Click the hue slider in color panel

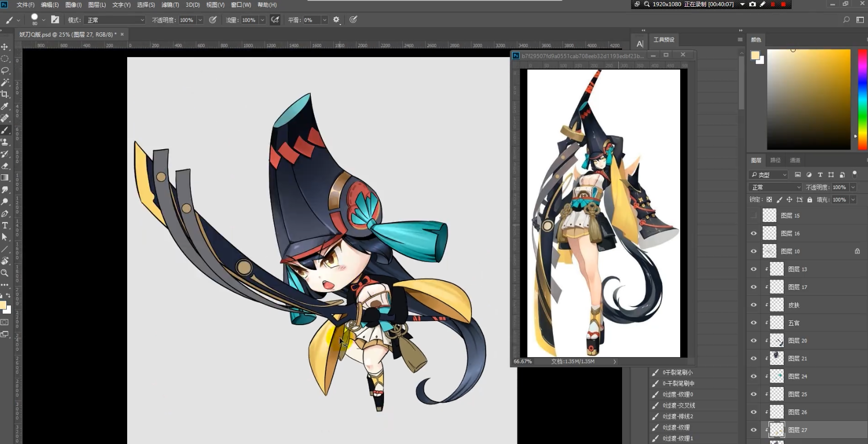coord(862,99)
